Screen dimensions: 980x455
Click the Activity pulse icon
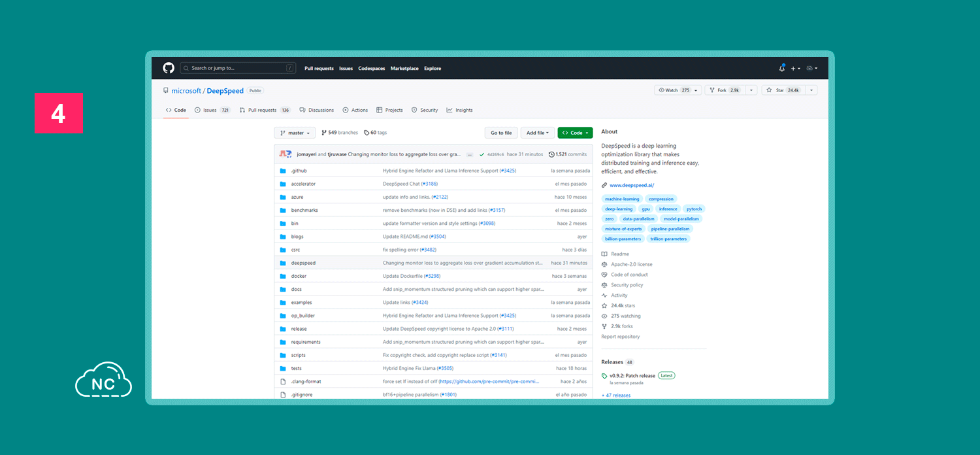click(x=604, y=295)
